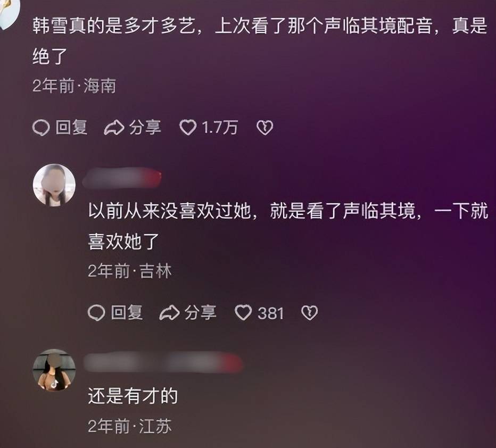Screen dimensions: 496x448
Task: Like the comment with 1.7万 likes
Action: pos(188,128)
